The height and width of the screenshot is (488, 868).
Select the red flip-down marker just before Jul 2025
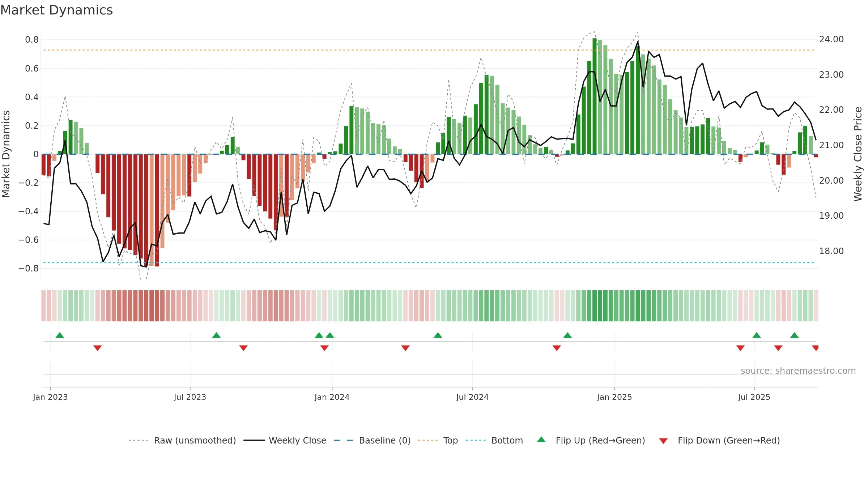click(740, 348)
